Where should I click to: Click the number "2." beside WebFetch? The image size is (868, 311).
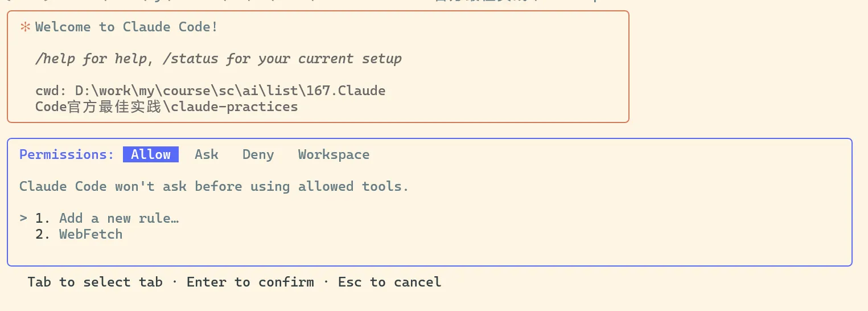tap(43, 234)
